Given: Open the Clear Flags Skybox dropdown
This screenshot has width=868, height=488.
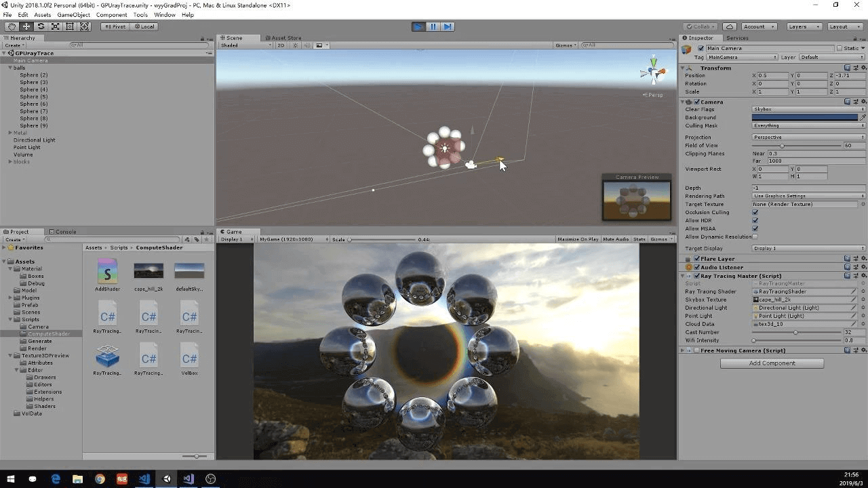Looking at the screenshot, I should point(808,109).
